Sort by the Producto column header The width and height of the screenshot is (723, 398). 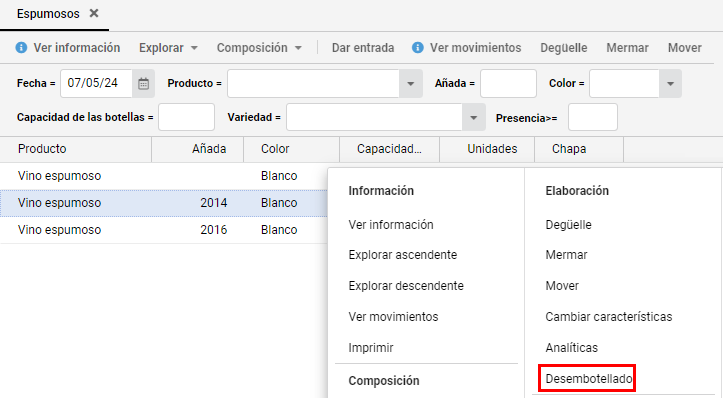[76, 149]
